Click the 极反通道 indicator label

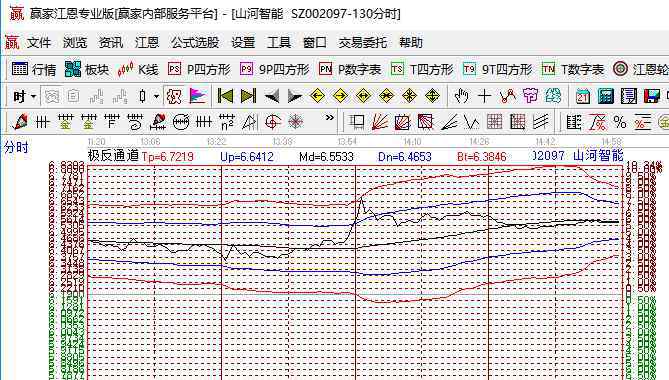click(x=113, y=156)
